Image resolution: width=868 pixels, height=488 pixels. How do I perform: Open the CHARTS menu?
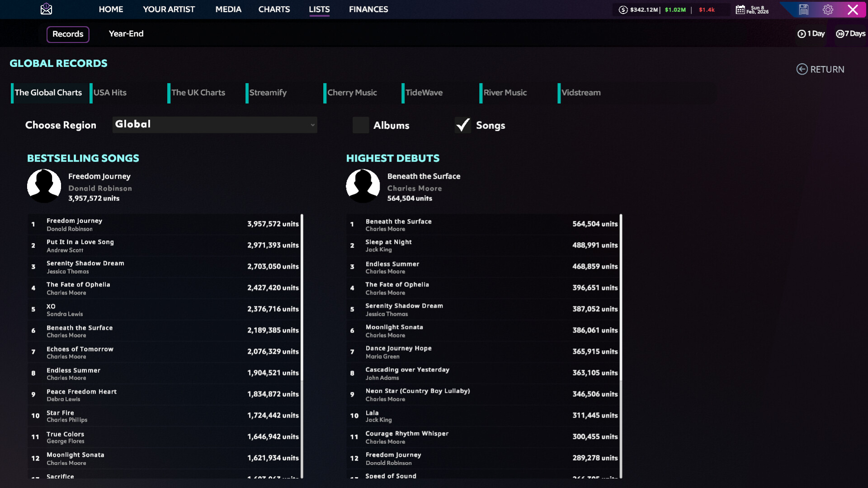coord(274,9)
